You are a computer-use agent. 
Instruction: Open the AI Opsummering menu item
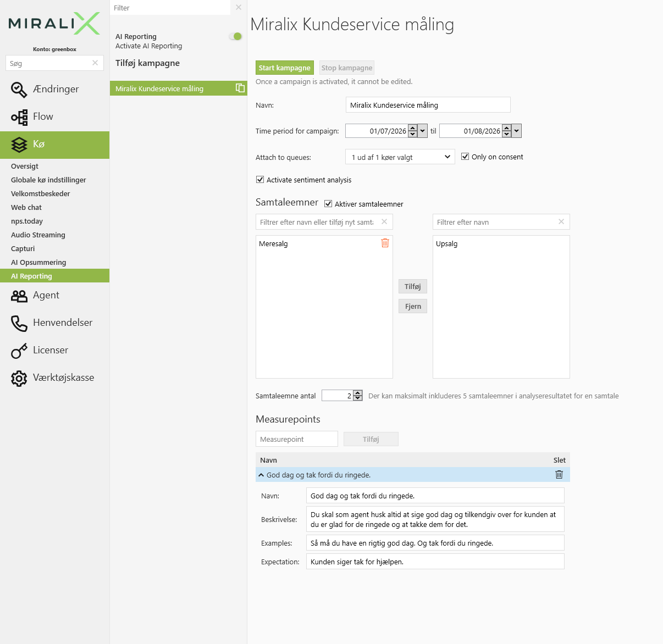coord(38,262)
